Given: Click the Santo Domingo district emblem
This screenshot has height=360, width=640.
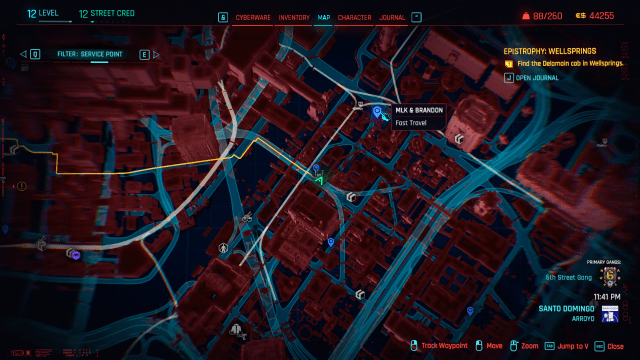Looking at the screenshot, I should pyautogui.click(x=610, y=313).
